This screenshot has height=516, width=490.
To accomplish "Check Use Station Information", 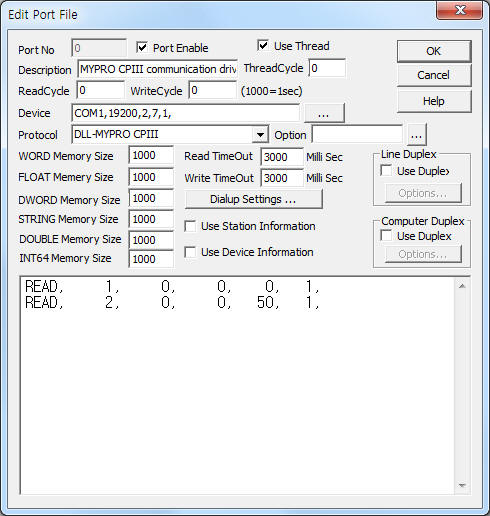I will 190,226.
